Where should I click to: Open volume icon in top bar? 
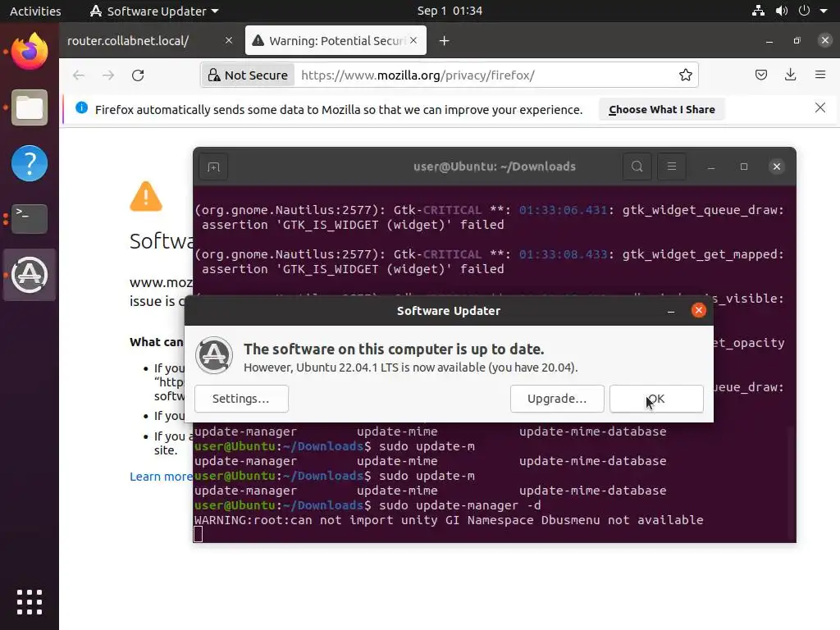tap(782, 11)
